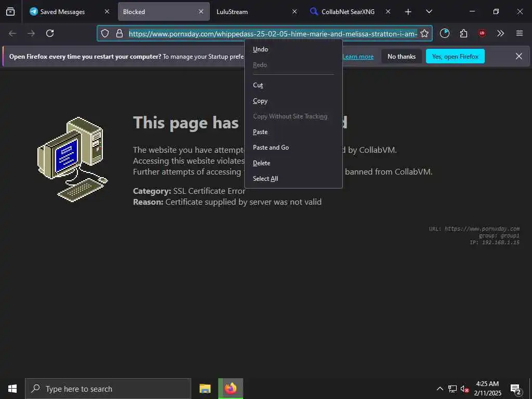This screenshot has width=532, height=399.
Task: Open the clock showing 4:25 AM
Action: tap(487, 389)
